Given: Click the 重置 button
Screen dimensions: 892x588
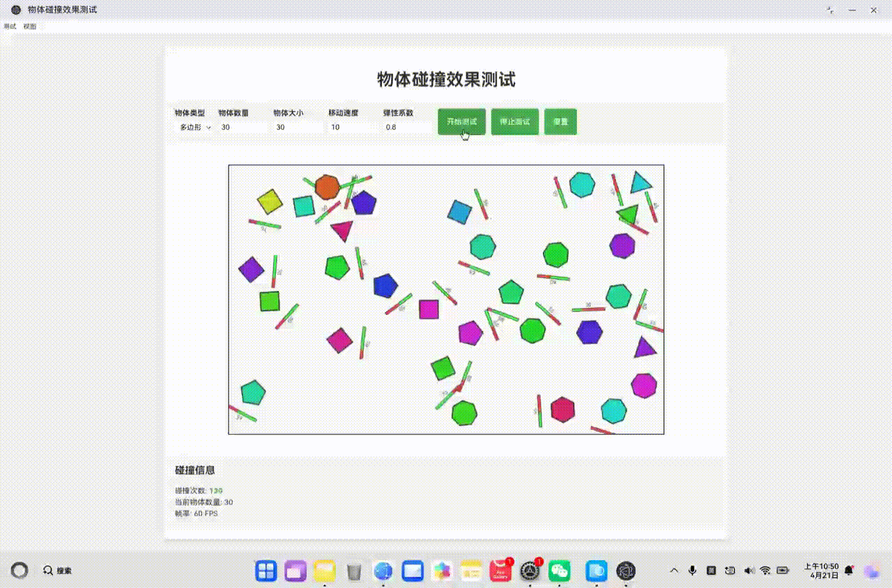Looking at the screenshot, I should coord(560,121).
